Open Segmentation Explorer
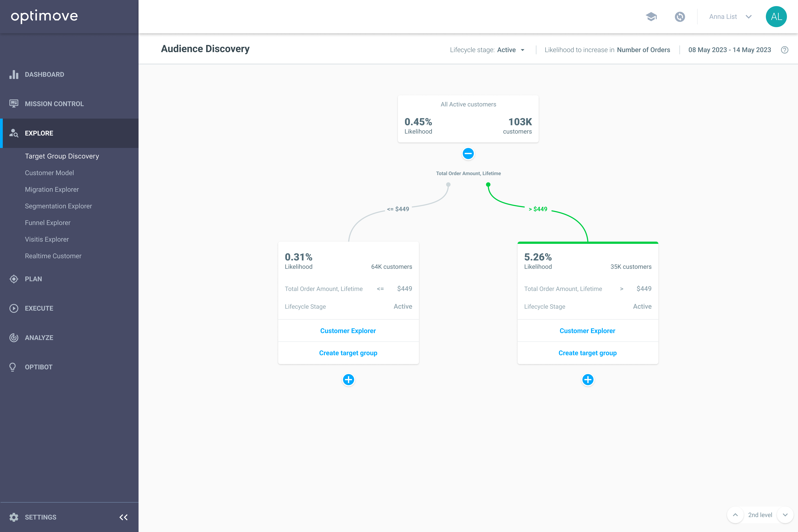Image resolution: width=798 pixels, height=532 pixels. (58, 206)
